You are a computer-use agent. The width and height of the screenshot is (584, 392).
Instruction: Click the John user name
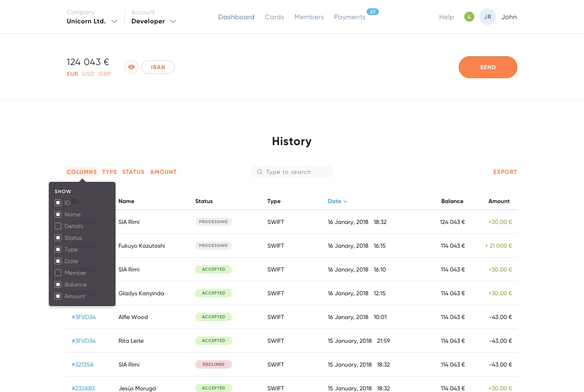point(509,17)
